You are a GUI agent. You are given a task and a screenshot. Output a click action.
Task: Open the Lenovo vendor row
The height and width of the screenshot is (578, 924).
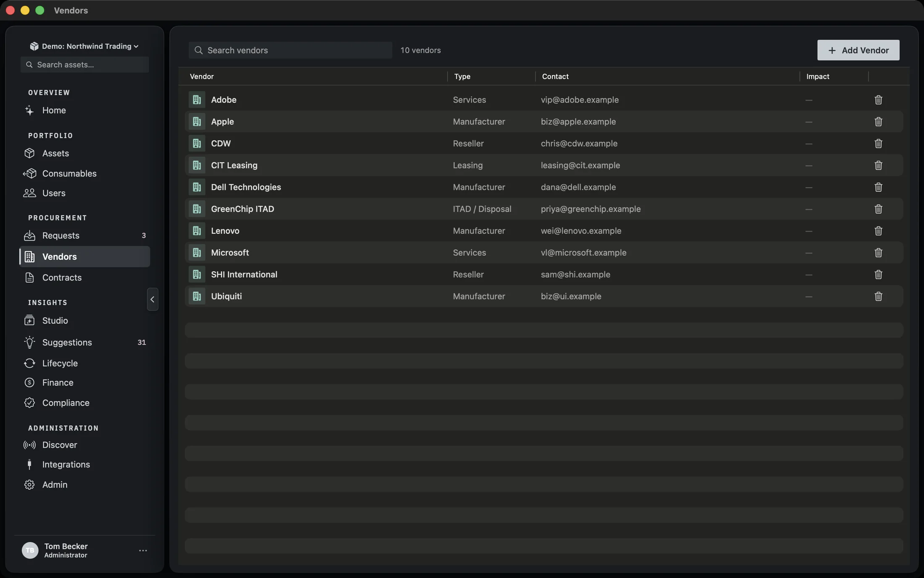(x=544, y=231)
